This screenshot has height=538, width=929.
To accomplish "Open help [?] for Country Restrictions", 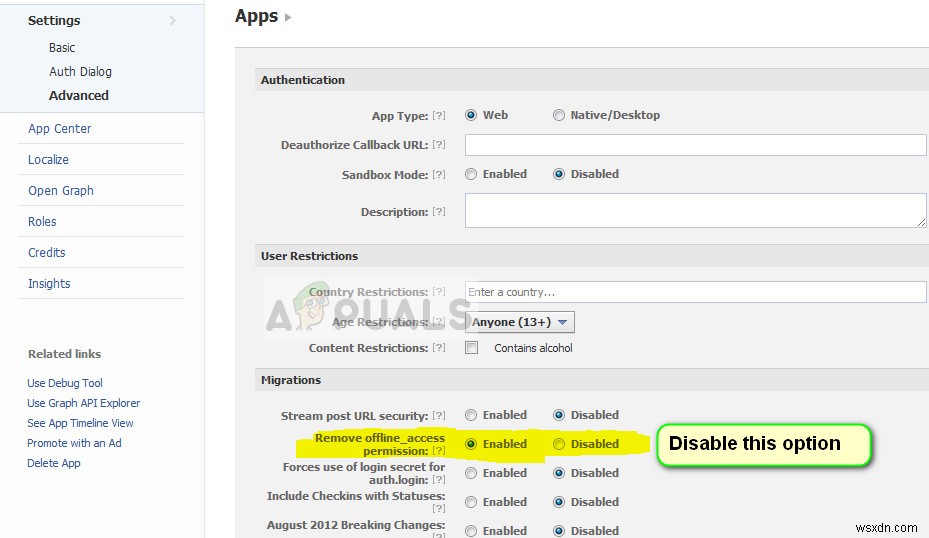I will [x=438, y=292].
